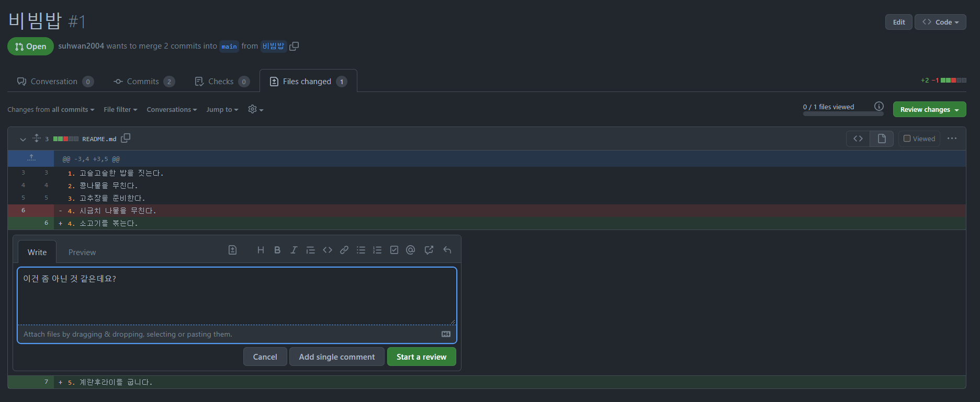Viewport: 980px width, 402px height.
Task: Add heading text formatting
Action: [x=261, y=250]
